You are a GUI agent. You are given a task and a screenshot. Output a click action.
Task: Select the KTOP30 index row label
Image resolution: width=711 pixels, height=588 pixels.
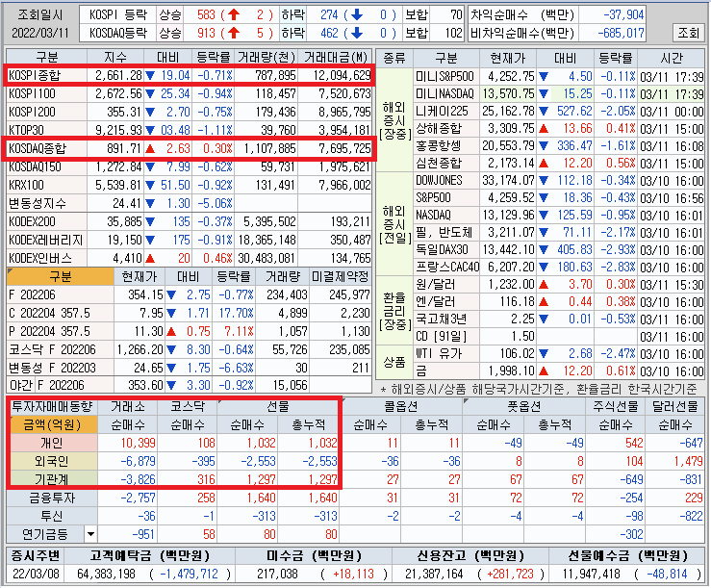click(x=26, y=130)
